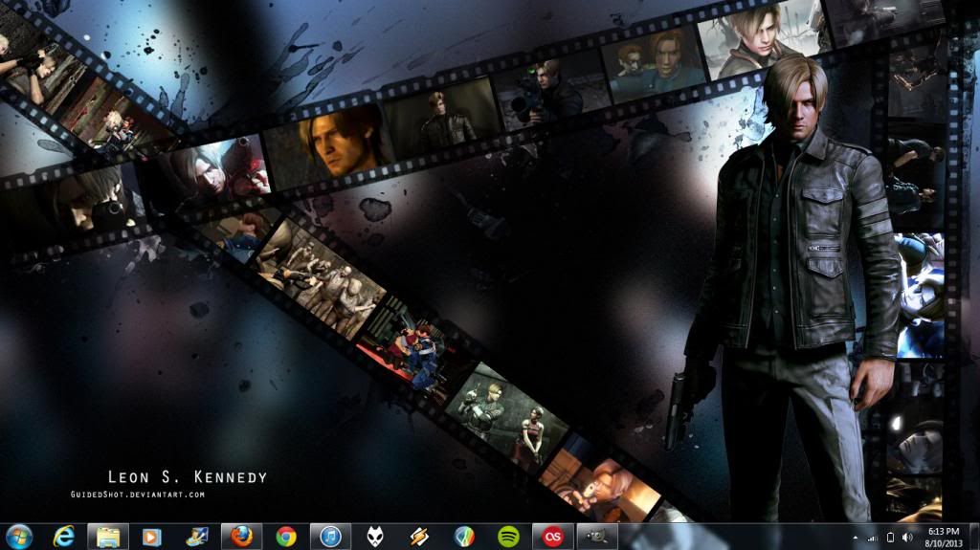The height and width of the screenshot is (550, 980).
Task: Open Windows Media Player from taskbar
Action: (x=152, y=537)
